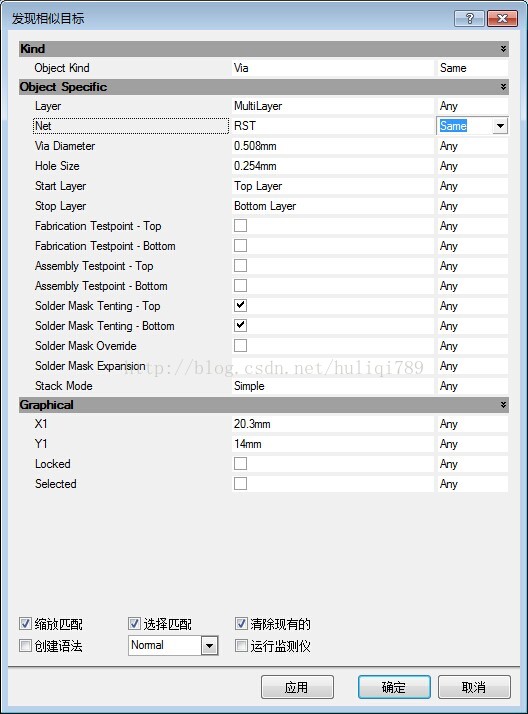Click Solder Mask Override Any match cell
528x714 pixels.
pos(472,346)
